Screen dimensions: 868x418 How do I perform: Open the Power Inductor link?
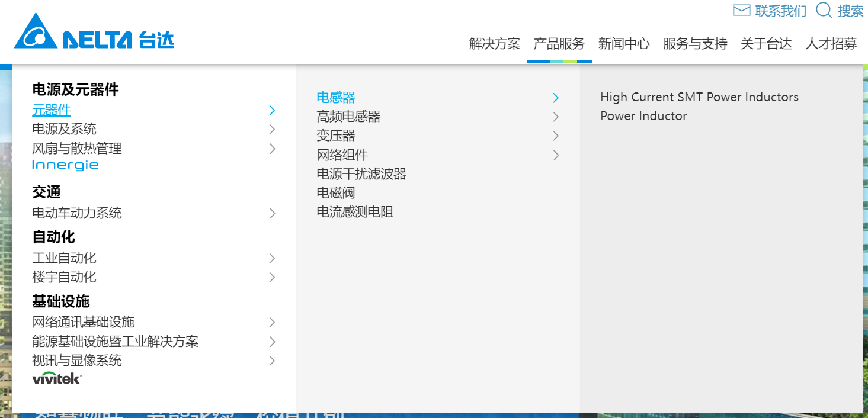pos(643,116)
